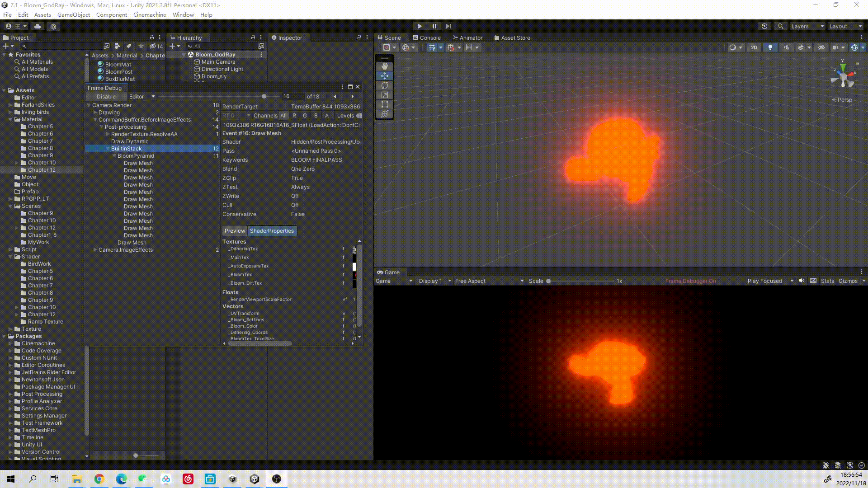Viewport: 868px width, 488px height.
Task: Select the Rect tool in Scene view
Action: (x=384, y=104)
